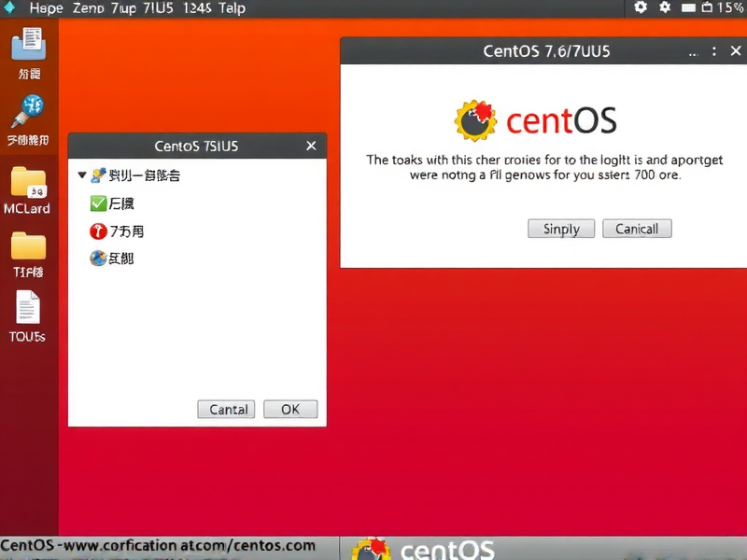Open the Telp menu in the menu bar
747x560 pixels.
tap(233, 8)
